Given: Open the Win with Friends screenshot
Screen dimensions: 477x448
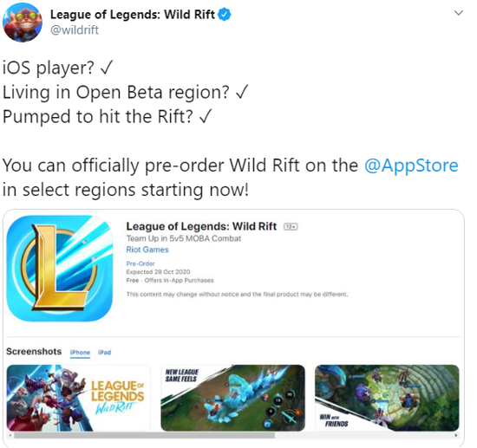Looking at the screenshot, I should [x=387, y=398].
